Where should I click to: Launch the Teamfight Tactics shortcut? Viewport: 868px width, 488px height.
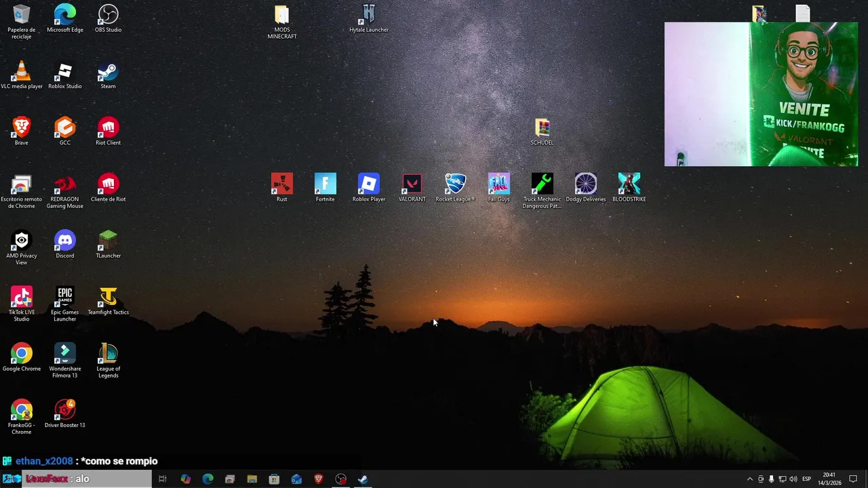pos(108,301)
